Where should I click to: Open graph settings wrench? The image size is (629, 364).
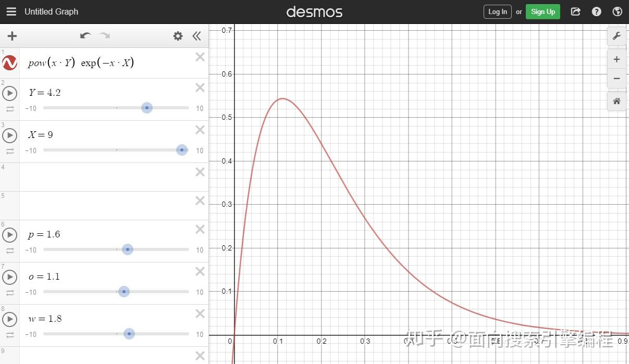point(616,36)
